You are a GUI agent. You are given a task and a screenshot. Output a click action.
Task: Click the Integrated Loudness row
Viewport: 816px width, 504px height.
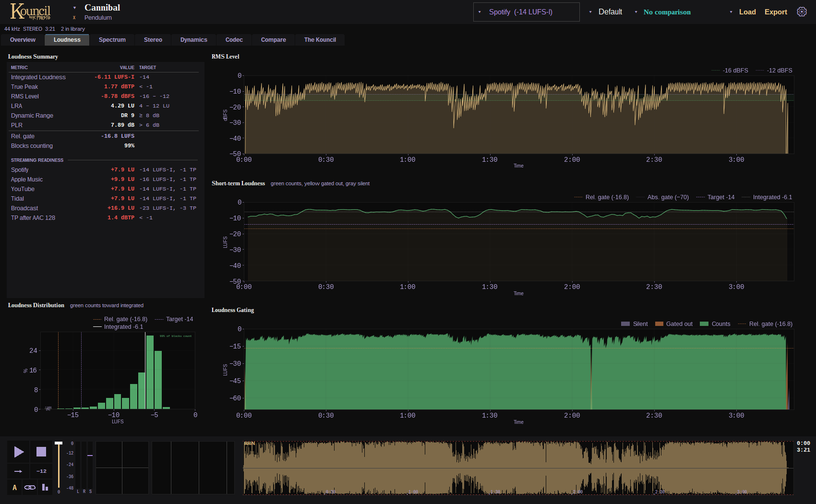coord(103,77)
